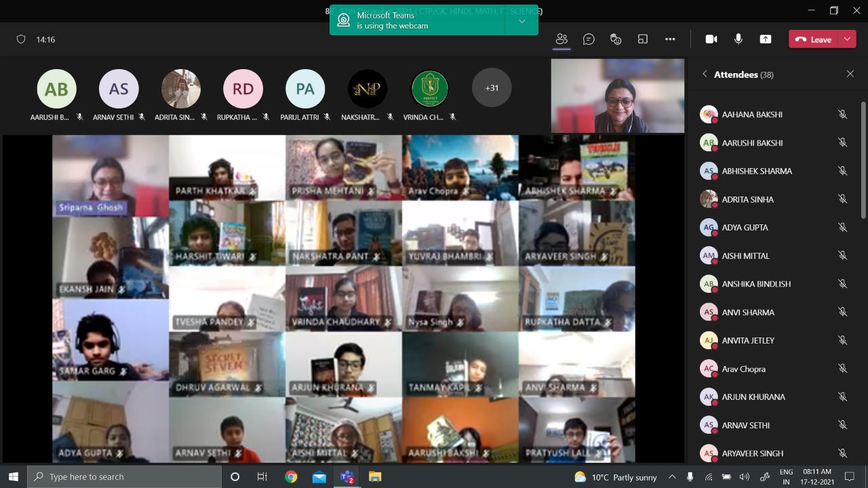
Task: Click the muted mic for ARJUN KHURANA in the list
Action: tap(842, 397)
